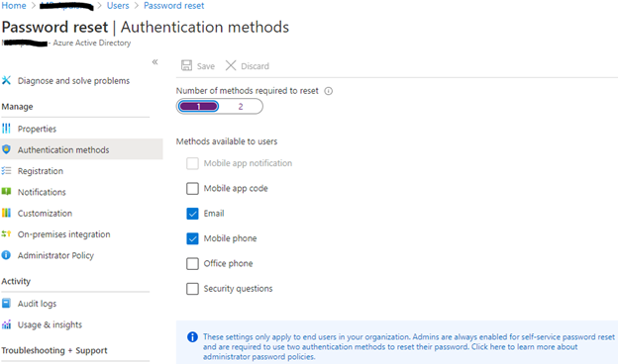Viewport: 618px width, 364px height.
Task: Check the Office phone checkbox
Action: (192, 264)
